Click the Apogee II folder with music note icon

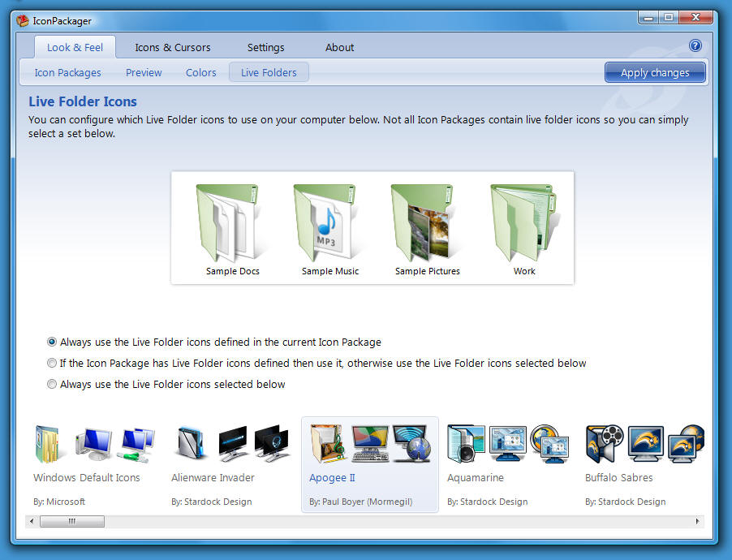click(x=329, y=444)
